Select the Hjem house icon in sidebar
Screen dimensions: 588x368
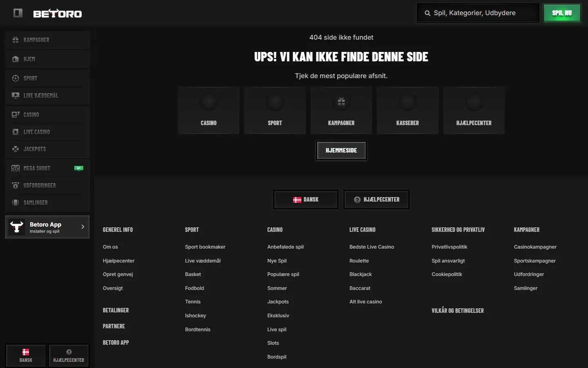16,59
